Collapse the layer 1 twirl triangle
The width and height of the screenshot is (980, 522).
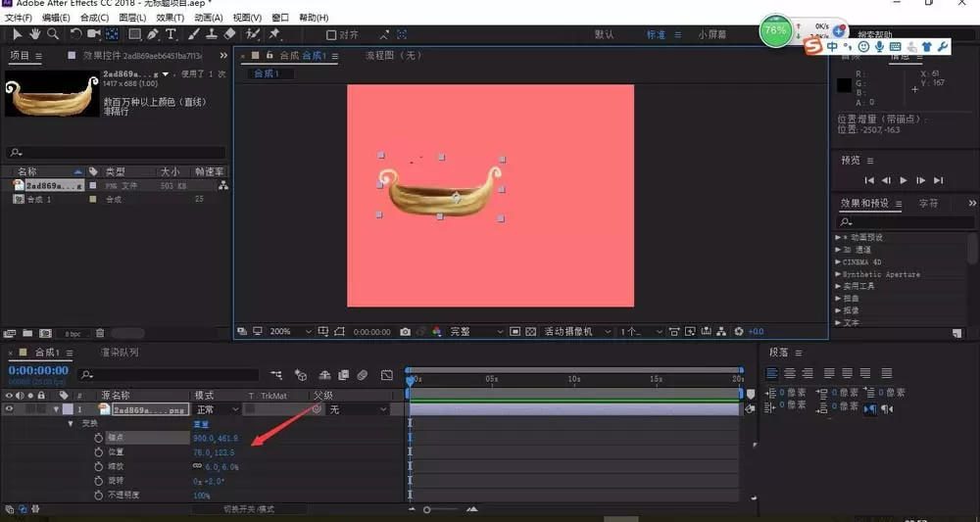[x=56, y=409]
